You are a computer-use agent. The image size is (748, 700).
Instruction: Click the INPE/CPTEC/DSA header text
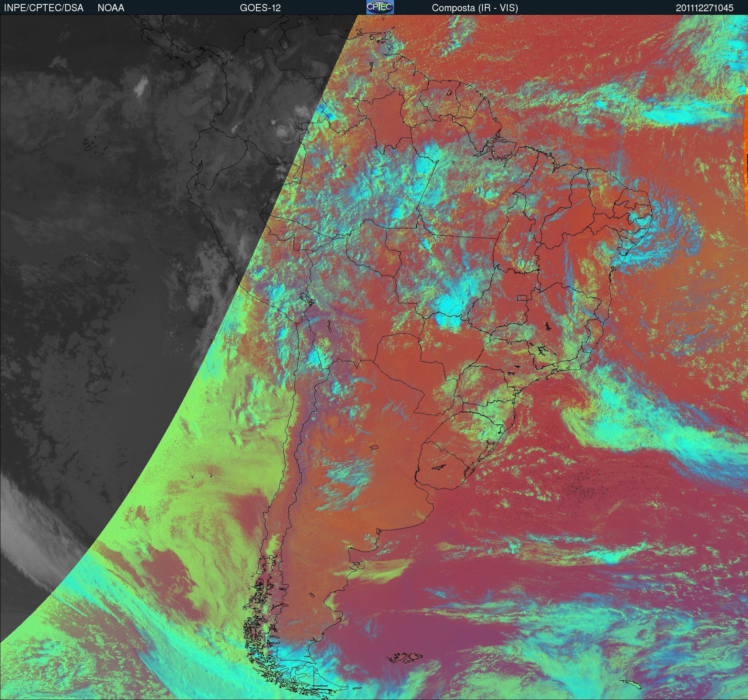tap(44, 8)
